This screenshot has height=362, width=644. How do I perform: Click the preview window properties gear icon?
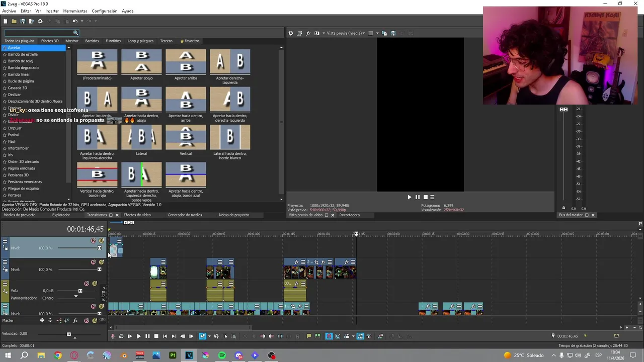point(290,33)
